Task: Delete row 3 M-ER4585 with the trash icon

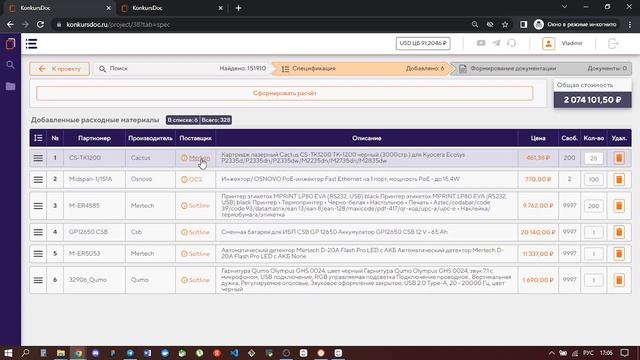Action: pos(619,206)
